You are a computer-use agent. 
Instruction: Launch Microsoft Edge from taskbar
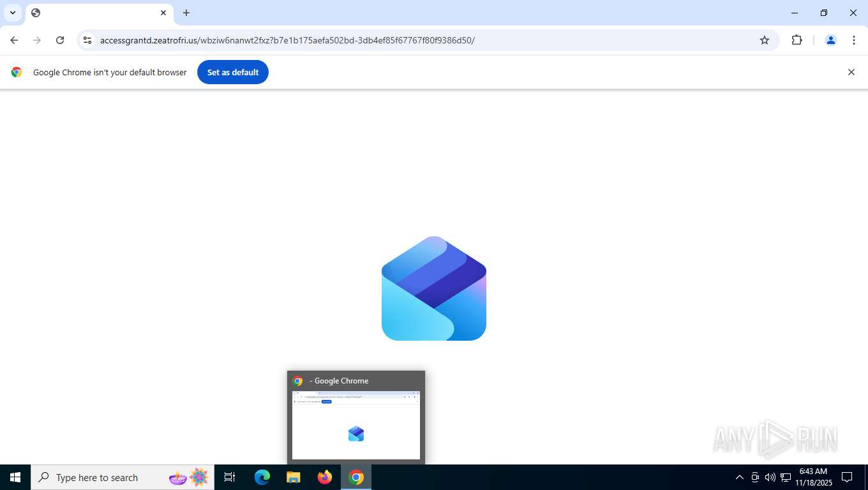coord(262,477)
